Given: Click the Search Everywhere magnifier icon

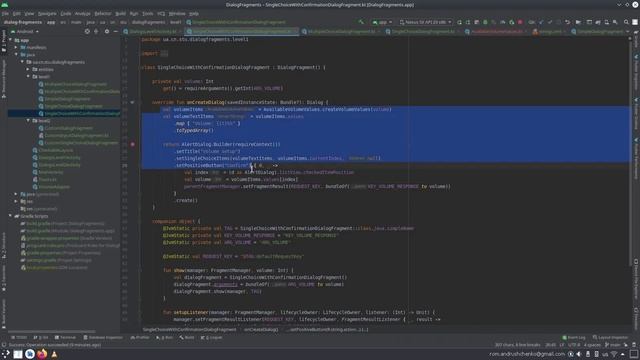Looking at the screenshot, I should tap(626, 22).
